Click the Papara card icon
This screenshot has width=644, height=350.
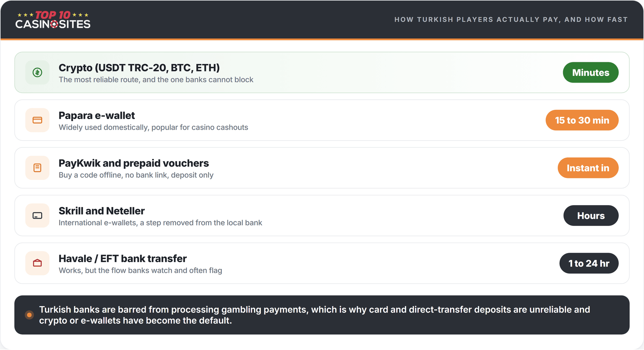pyautogui.click(x=37, y=120)
